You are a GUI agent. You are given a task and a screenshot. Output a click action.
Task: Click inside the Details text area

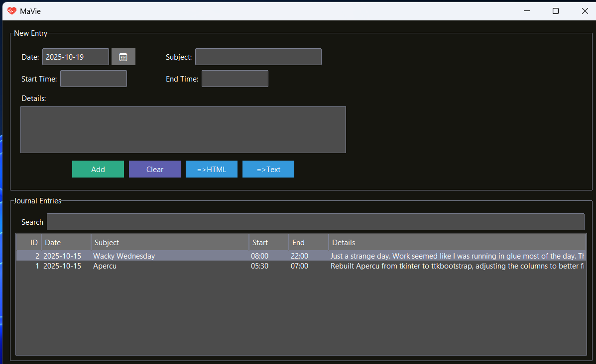[183, 130]
